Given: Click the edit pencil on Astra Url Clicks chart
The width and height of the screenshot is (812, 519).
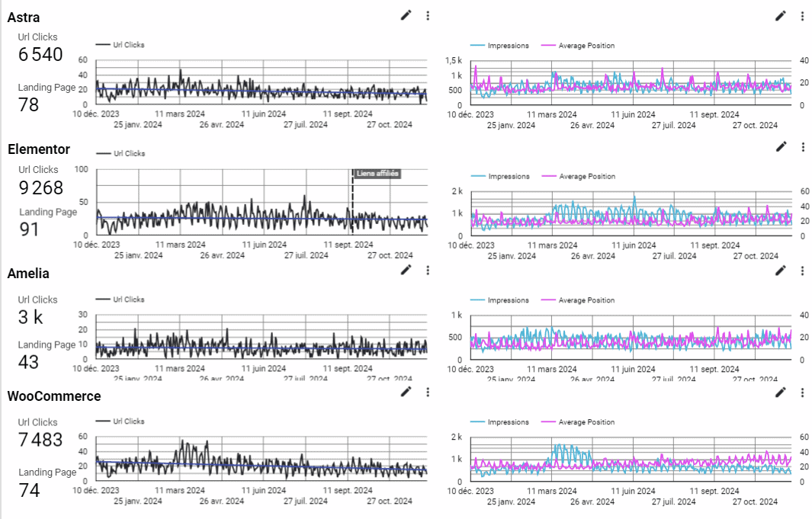Looking at the screenshot, I should pos(406,15).
